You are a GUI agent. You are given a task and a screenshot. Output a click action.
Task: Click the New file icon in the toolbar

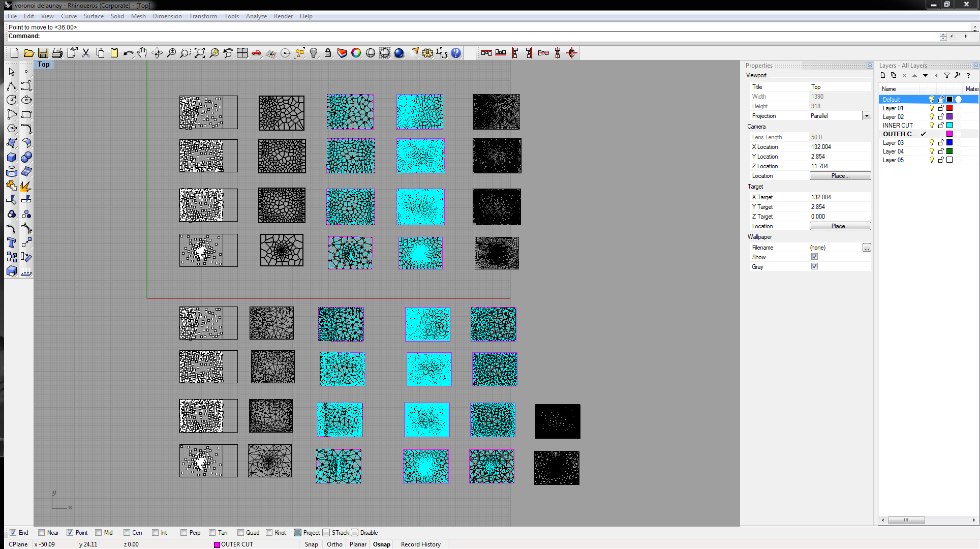click(14, 53)
